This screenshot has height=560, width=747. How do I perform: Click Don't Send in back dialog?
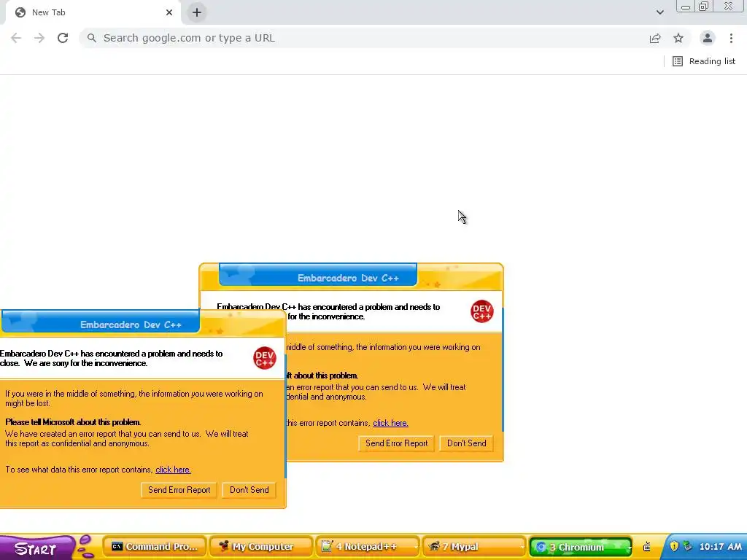tap(466, 443)
